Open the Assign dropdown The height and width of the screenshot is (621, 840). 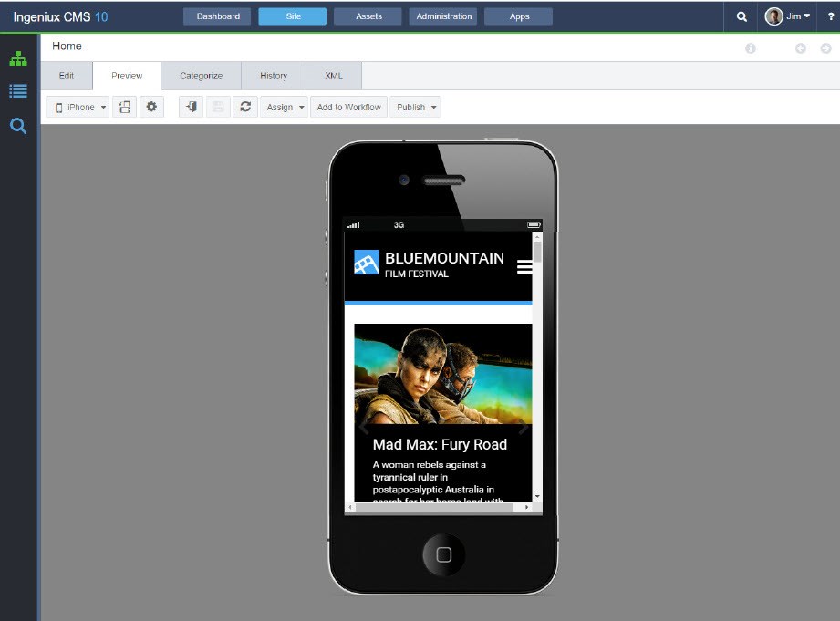click(x=284, y=108)
